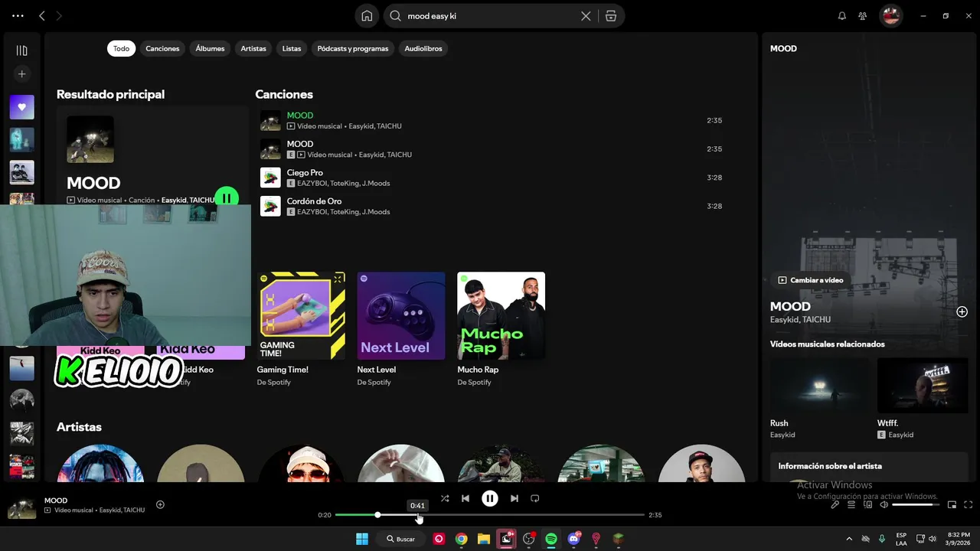Toggle lyrics microphone icon
Viewport: 980px width, 551px height.
pyautogui.click(x=835, y=505)
